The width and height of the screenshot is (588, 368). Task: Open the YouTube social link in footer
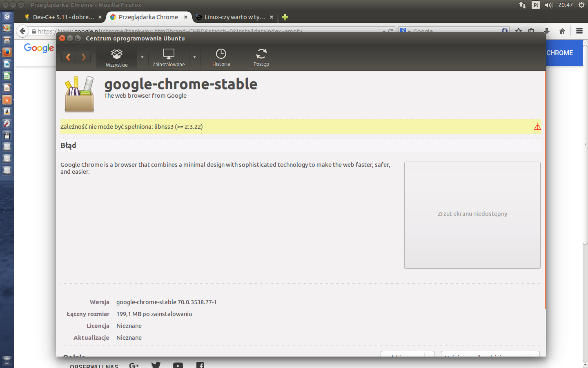[178, 365]
